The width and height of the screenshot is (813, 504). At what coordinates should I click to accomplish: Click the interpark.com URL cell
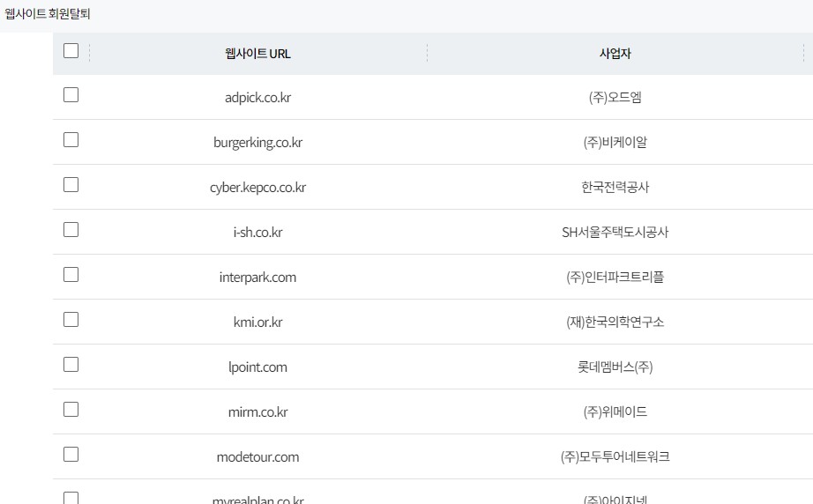tap(257, 278)
